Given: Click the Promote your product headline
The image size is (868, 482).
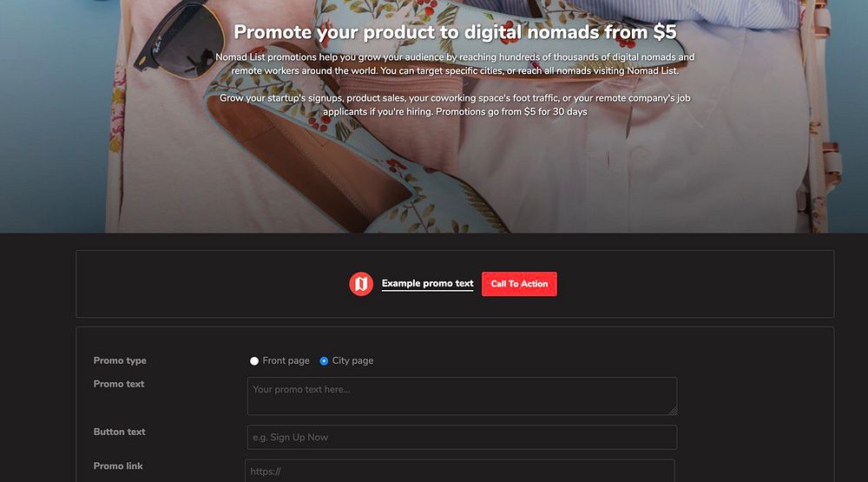Looking at the screenshot, I should (x=455, y=31).
